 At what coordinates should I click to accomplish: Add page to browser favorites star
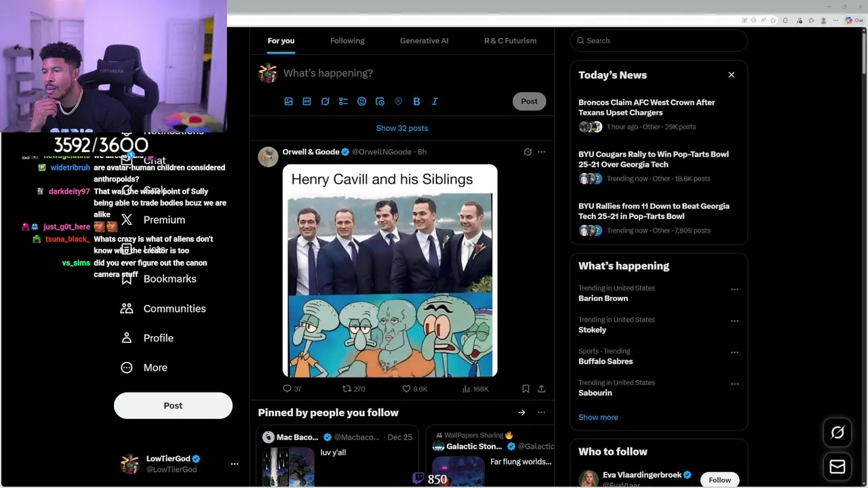point(773,20)
